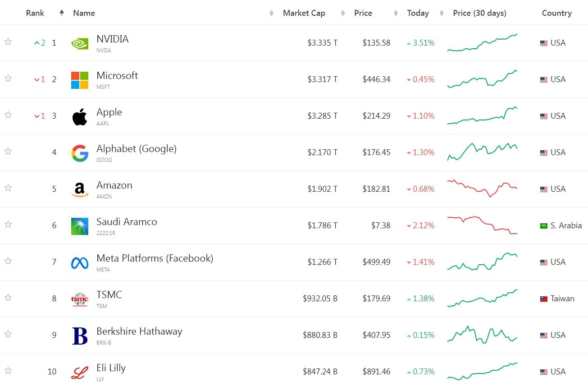This screenshot has height=387, width=588.
Task: Click the Price column header
Action: [x=363, y=13]
